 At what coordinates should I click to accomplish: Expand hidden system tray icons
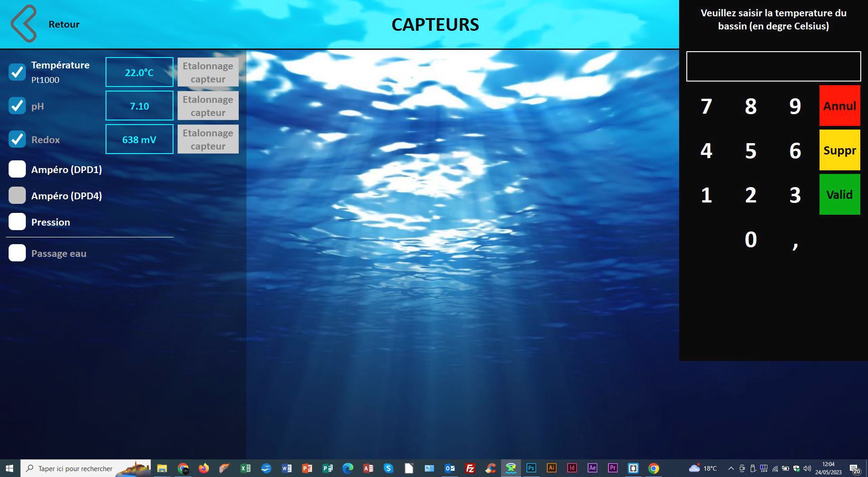click(730, 468)
